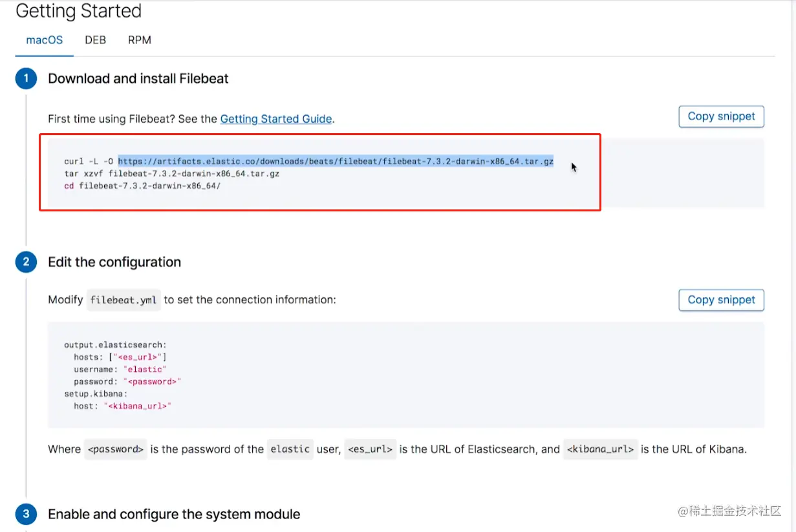Open the Getting Started Guide link
796x532 pixels.
point(276,119)
